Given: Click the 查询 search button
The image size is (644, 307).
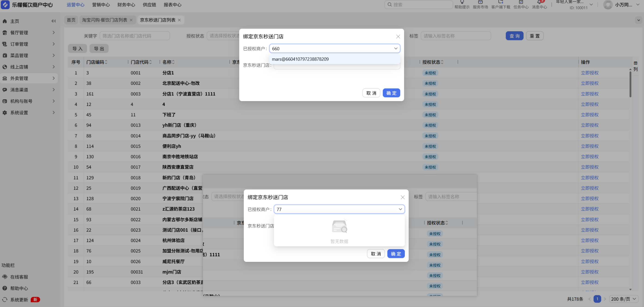Looking at the screenshot, I should coord(514,36).
